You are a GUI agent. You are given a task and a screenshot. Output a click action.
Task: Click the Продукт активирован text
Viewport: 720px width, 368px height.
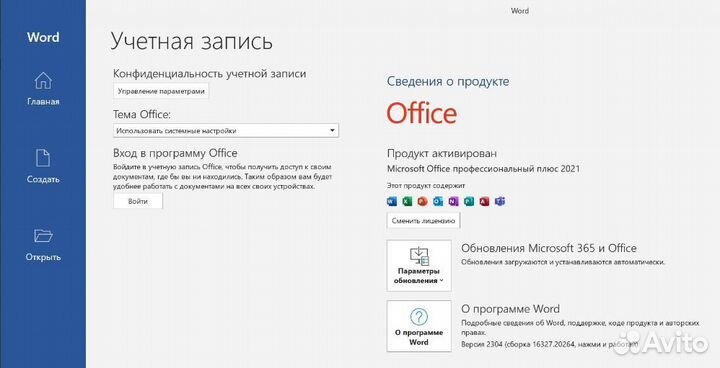[x=442, y=153]
